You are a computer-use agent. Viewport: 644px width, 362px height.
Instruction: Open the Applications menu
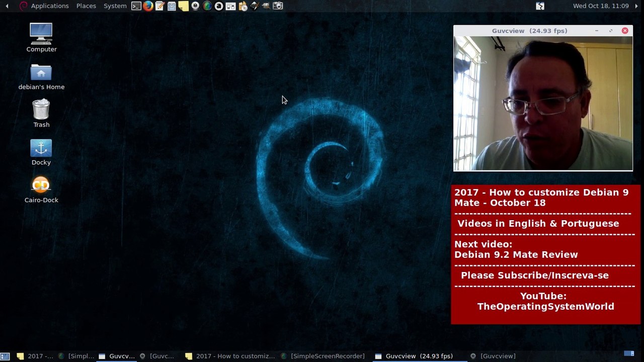(50, 6)
